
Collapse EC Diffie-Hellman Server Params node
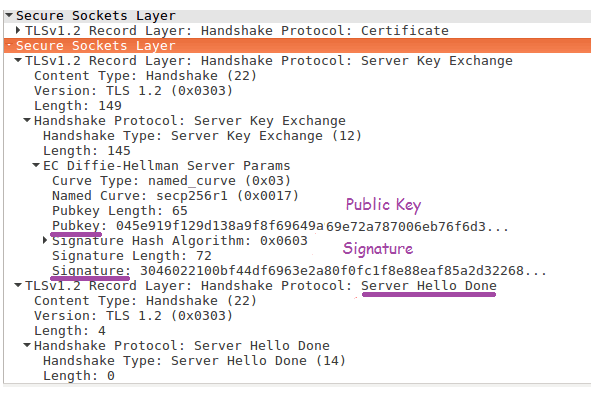(x=36, y=165)
